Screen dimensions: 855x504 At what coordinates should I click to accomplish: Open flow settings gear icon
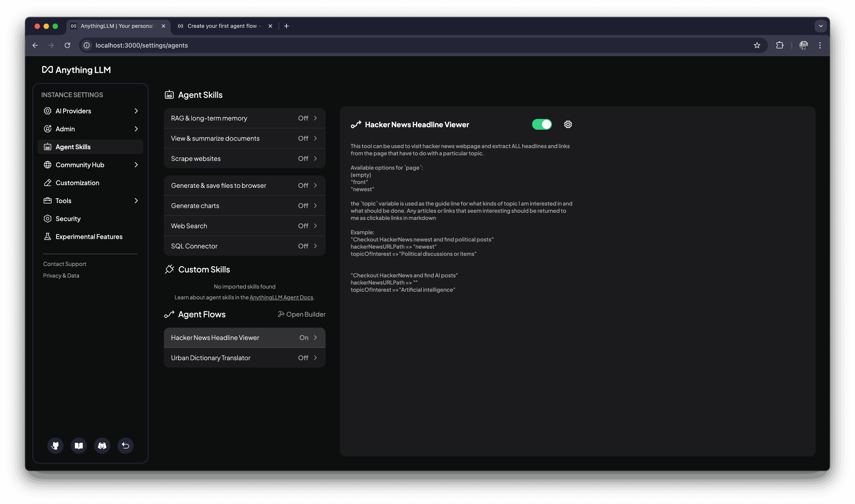point(568,124)
